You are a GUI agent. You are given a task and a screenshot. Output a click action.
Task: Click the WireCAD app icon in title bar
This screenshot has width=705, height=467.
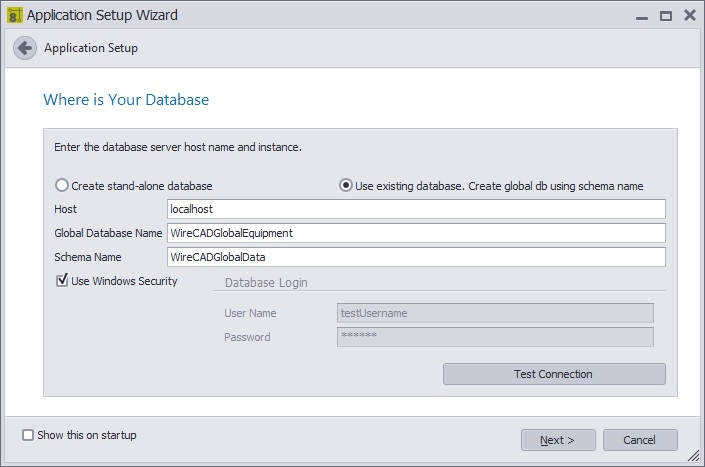click(14, 15)
